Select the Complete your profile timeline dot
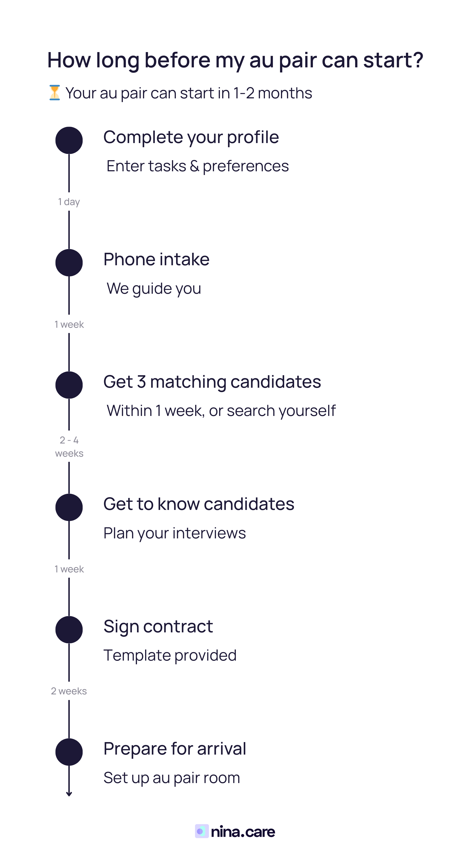The height and width of the screenshot is (868, 470). tap(69, 140)
